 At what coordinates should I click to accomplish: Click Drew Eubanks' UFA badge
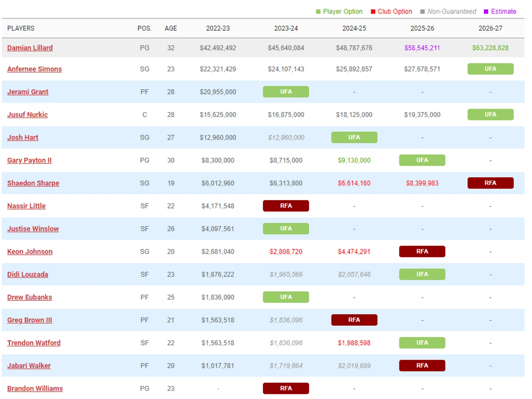[x=286, y=297]
